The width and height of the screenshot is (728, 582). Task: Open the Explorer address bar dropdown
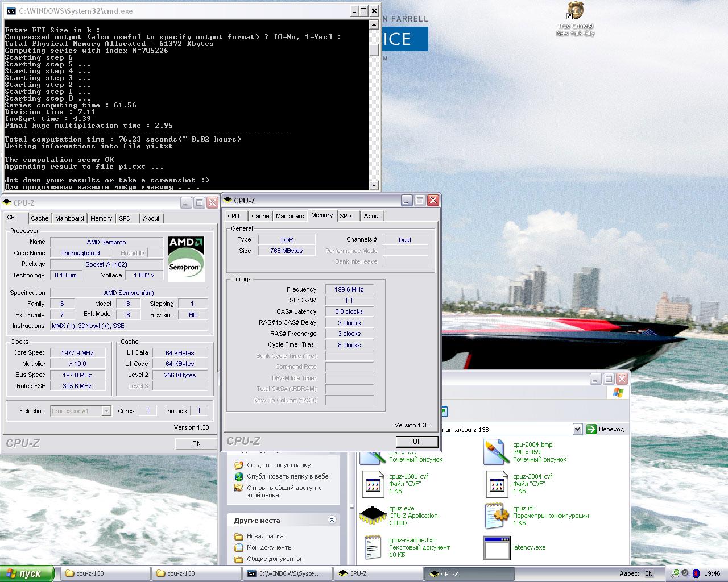point(578,429)
